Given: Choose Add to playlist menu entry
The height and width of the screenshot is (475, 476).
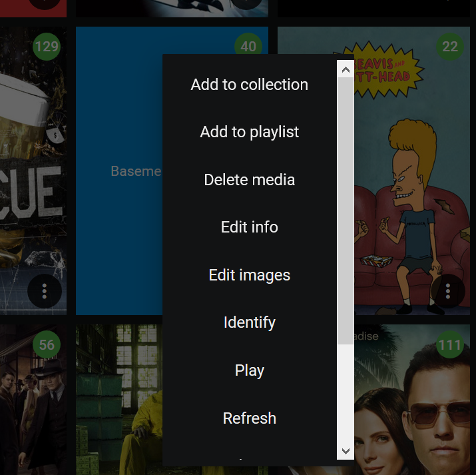Looking at the screenshot, I should [x=249, y=132].
